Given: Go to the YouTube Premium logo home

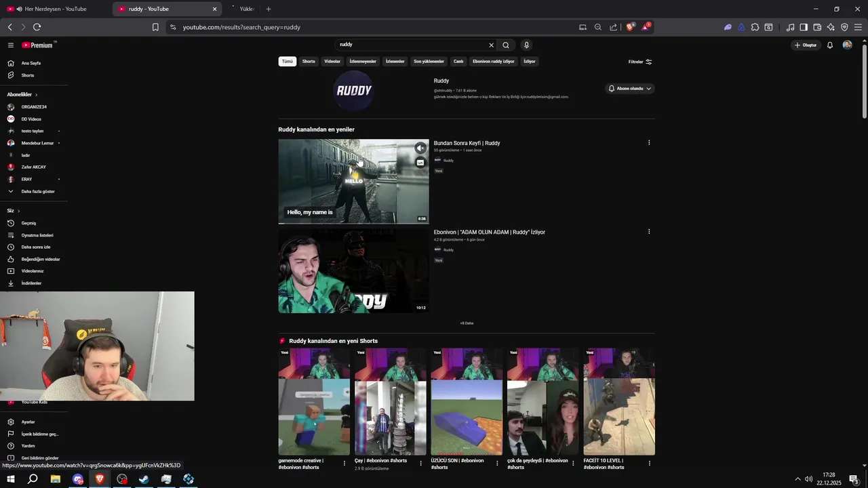Looking at the screenshot, I should click(x=37, y=45).
